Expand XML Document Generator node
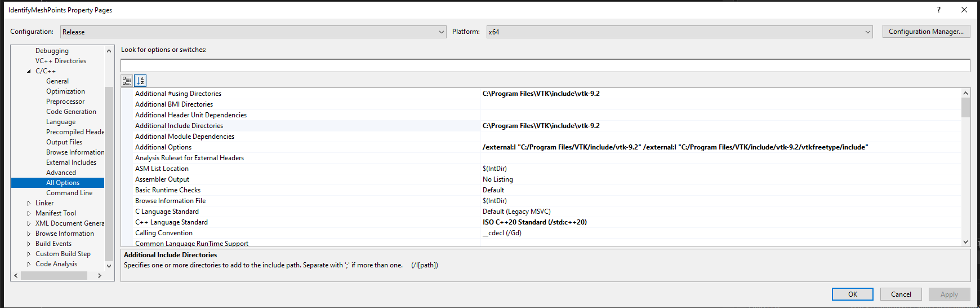Viewport: 980px width, 308px height. click(29, 223)
